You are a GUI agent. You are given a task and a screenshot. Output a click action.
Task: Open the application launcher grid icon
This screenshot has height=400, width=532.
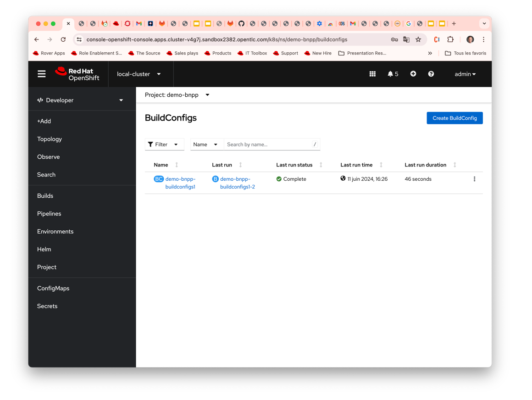point(372,73)
